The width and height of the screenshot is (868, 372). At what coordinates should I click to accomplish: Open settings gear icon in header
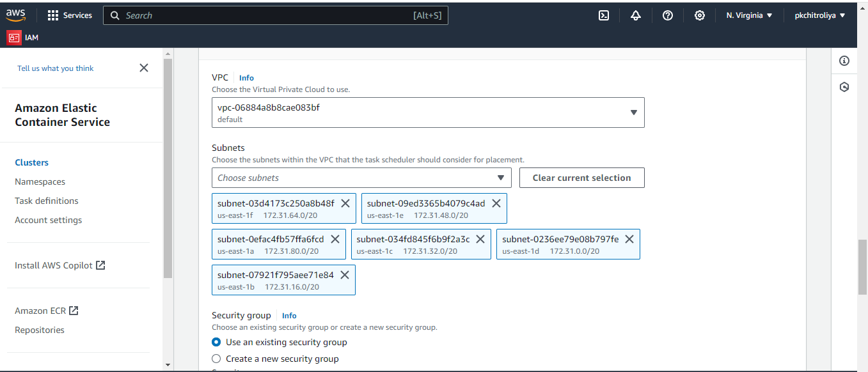click(700, 15)
